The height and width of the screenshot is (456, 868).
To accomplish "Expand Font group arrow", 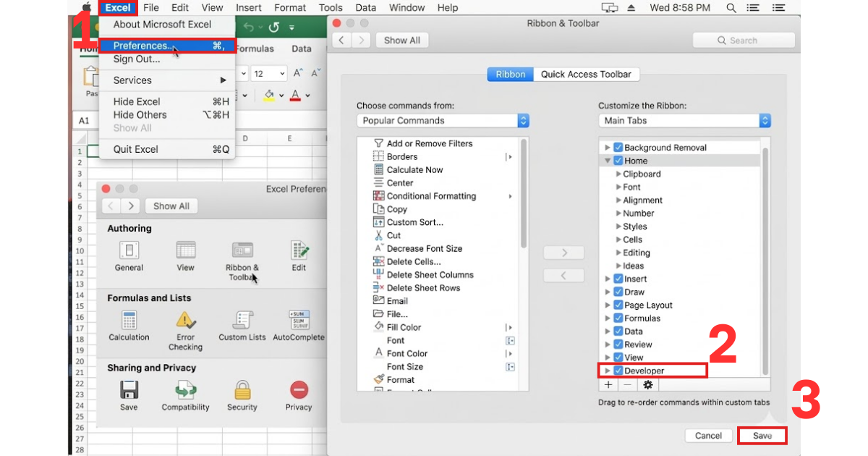I will coord(618,187).
